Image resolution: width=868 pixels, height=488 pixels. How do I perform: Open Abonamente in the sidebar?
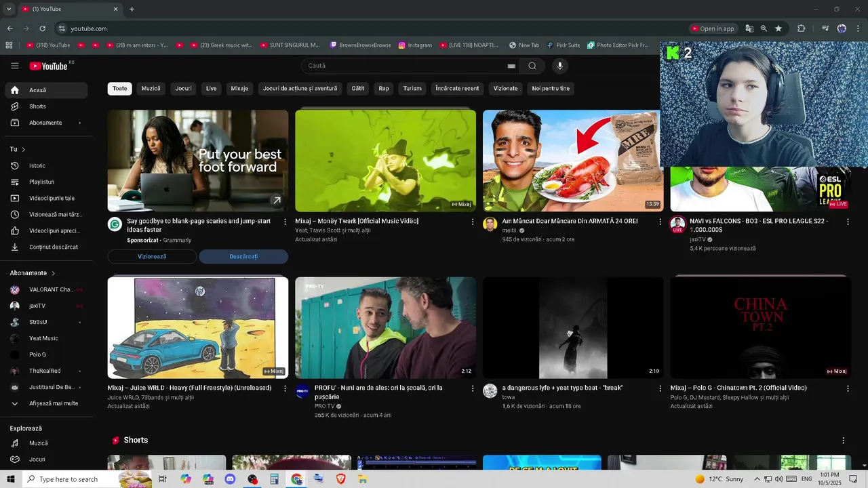click(x=46, y=123)
